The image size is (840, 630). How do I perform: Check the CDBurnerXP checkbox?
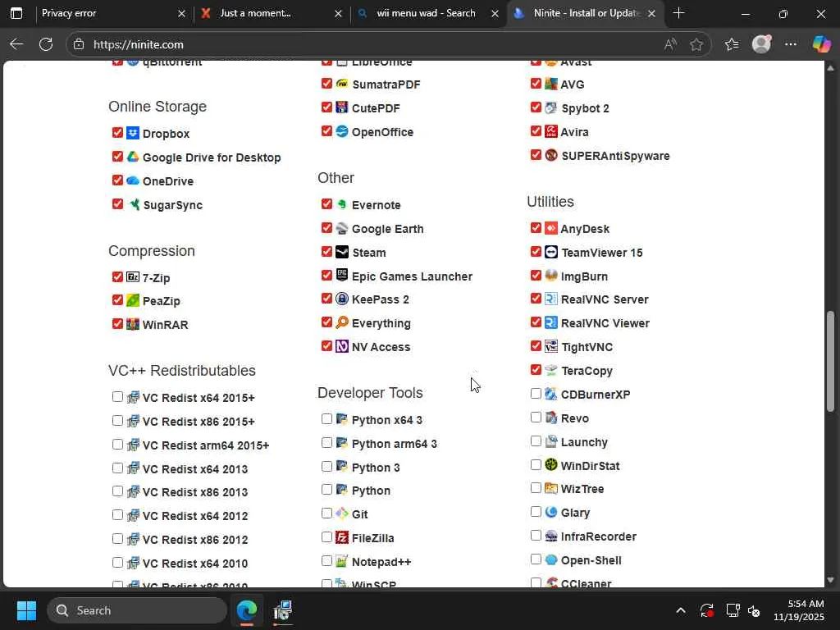pyautogui.click(x=535, y=394)
